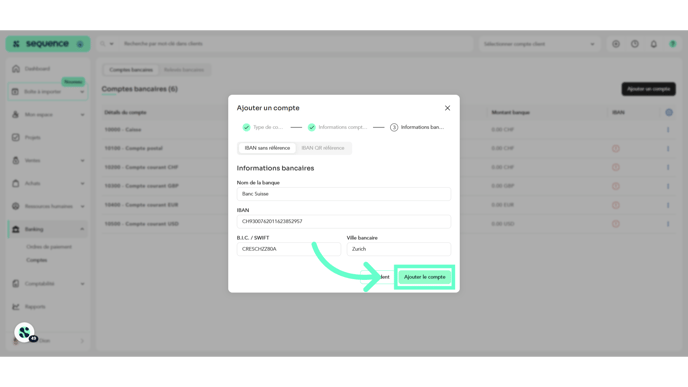
Task: Open row menu for 10000 - Caisse
Action: tap(668, 130)
